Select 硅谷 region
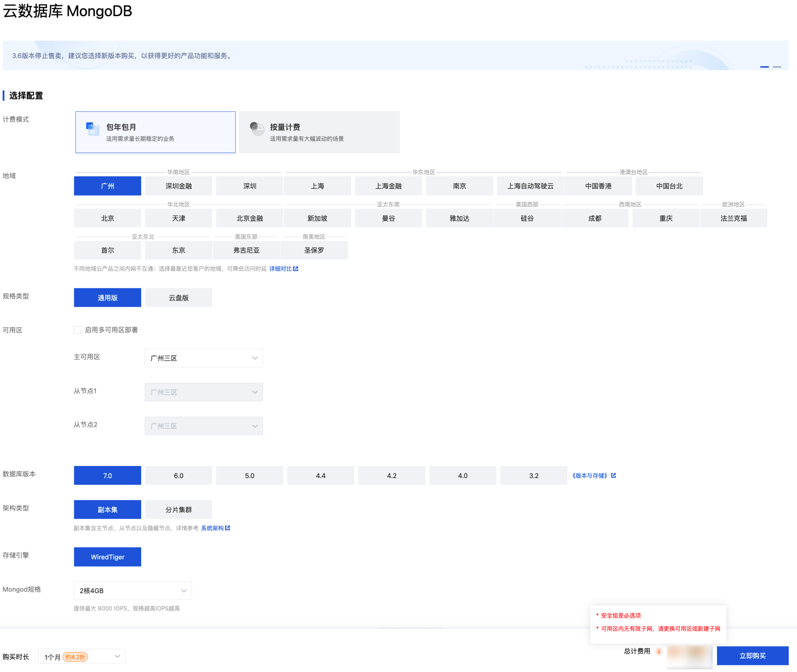797x672 pixels. click(x=527, y=218)
